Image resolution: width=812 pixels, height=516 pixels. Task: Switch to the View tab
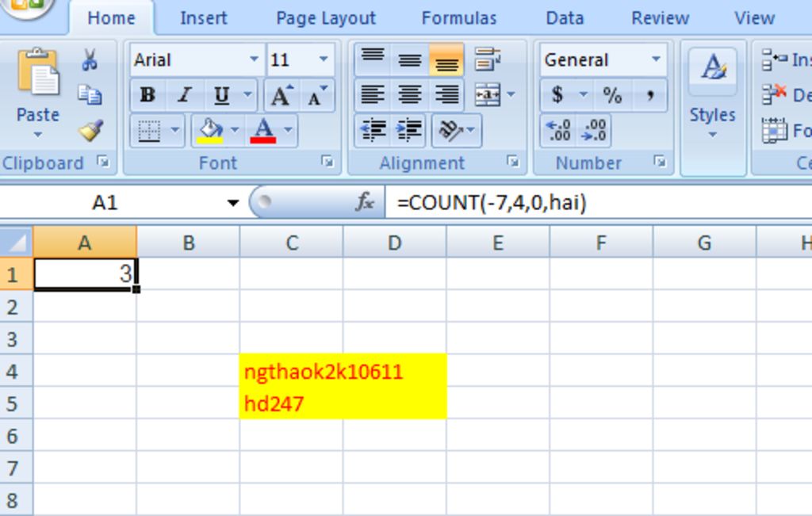coord(754,18)
